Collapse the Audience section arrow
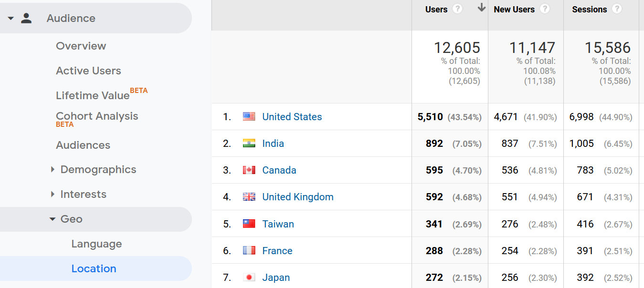This screenshot has height=288, width=644. [x=11, y=19]
